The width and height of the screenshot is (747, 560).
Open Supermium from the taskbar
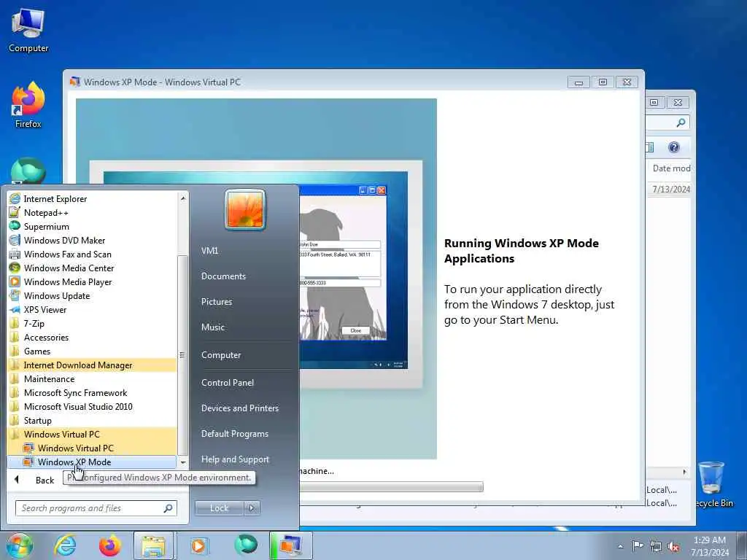(245, 545)
